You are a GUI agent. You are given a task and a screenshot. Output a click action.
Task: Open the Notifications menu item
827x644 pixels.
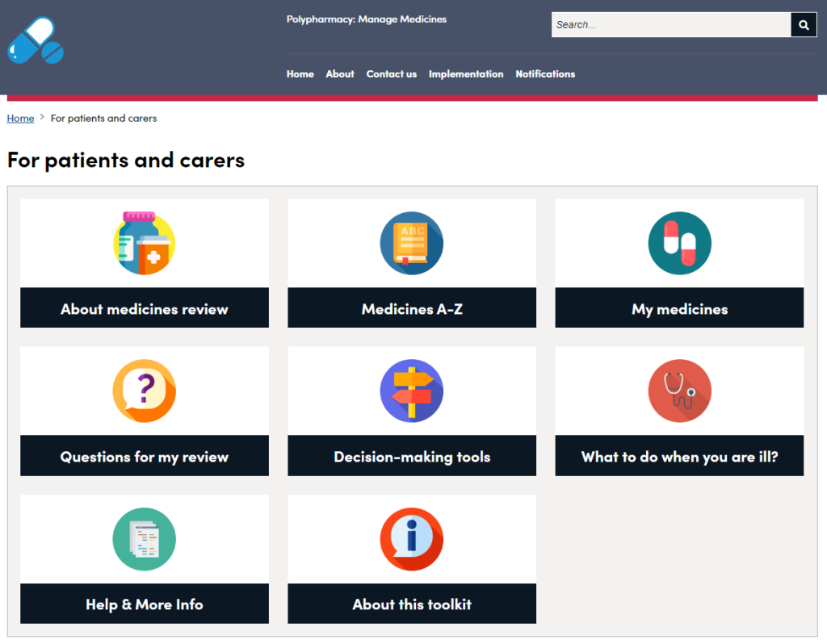[x=545, y=73]
